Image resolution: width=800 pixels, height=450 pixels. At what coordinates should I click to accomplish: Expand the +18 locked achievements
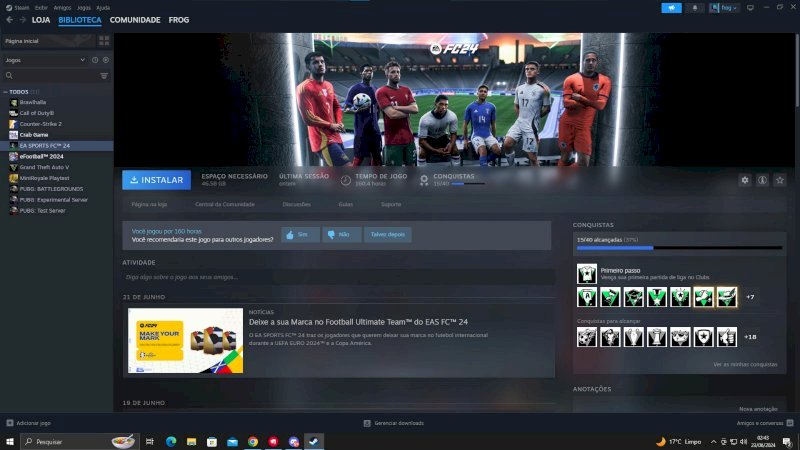tap(750, 337)
